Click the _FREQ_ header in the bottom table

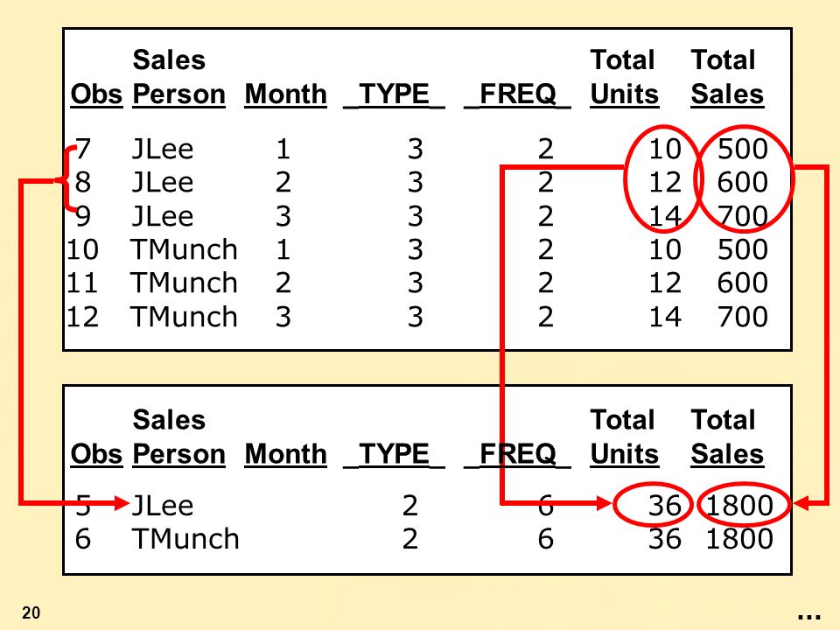(x=517, y=454)
